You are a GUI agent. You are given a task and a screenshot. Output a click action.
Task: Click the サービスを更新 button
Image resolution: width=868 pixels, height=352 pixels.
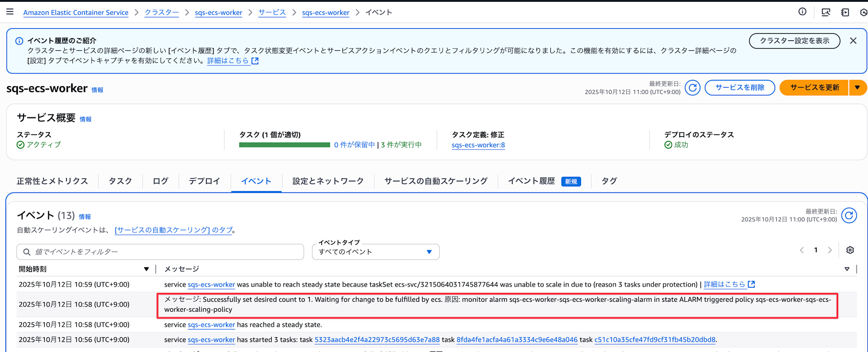(x=815, y=88)
